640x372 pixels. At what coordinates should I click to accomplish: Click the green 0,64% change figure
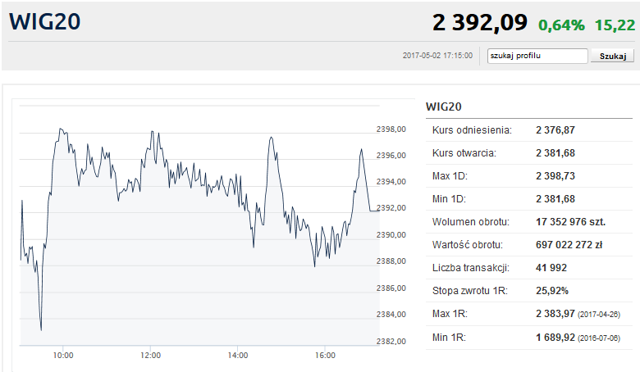coord(561,25)
